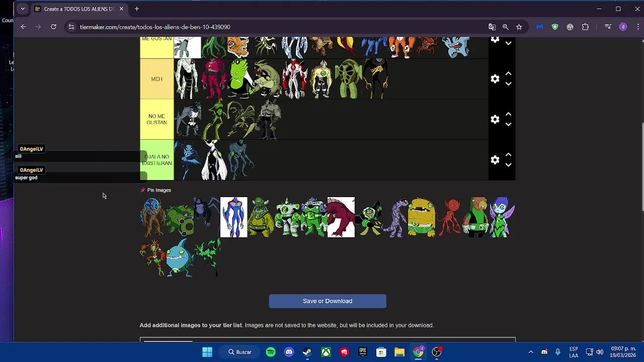Select white and green armored robot alien
This screenshot has width=644, height=362.
(287, 217)
